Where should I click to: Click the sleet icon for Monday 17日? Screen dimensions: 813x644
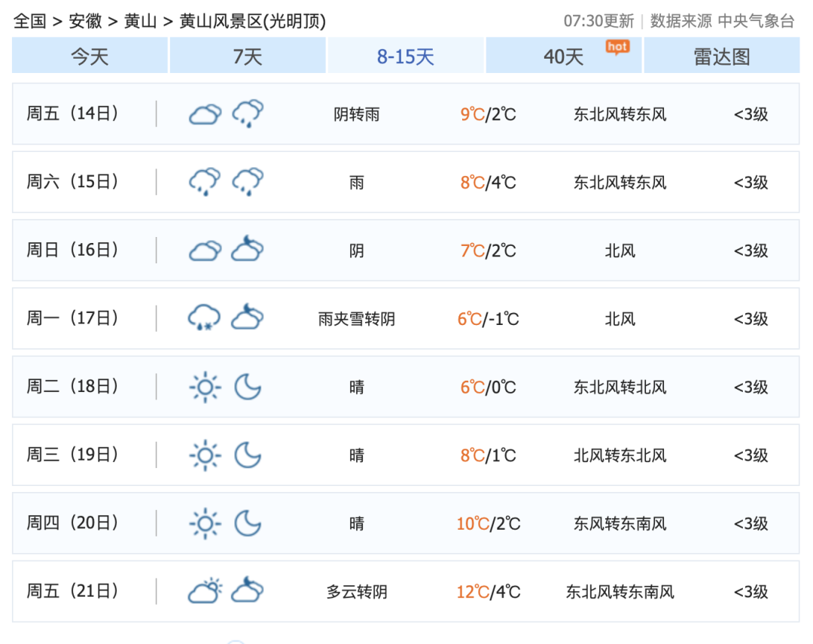click(x=204, y=318)
